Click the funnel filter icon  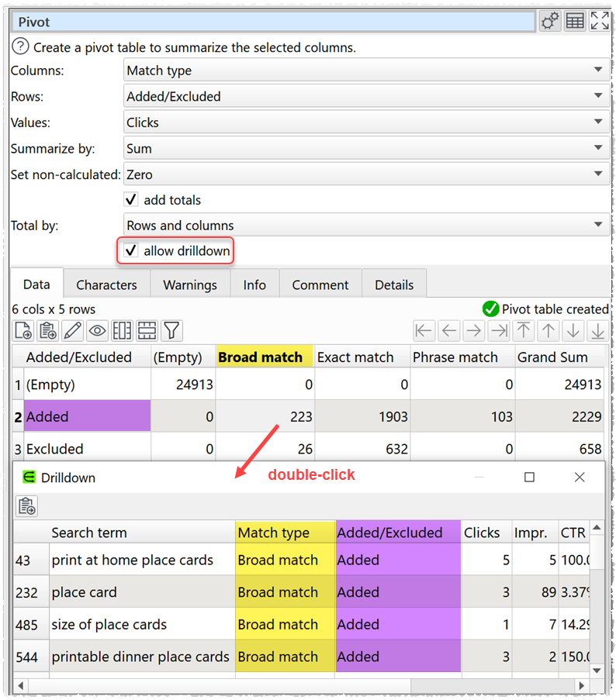[171, 332]
